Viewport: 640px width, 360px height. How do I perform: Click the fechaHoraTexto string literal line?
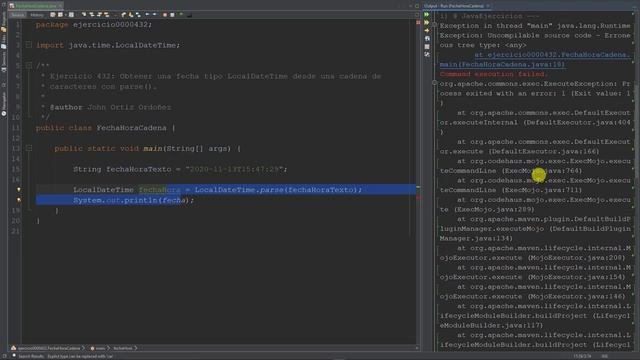[x=180, y=169]
